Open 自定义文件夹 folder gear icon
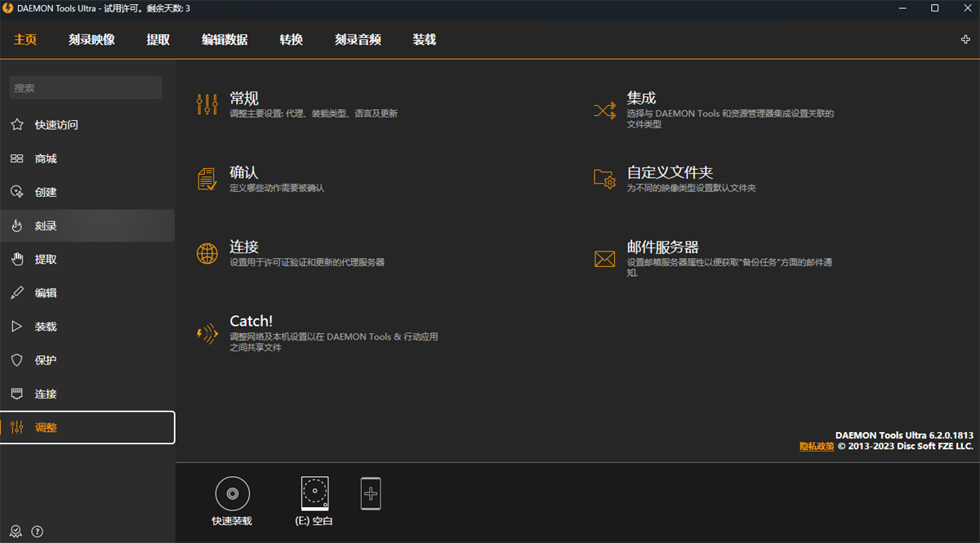 [x=604, y=179]
